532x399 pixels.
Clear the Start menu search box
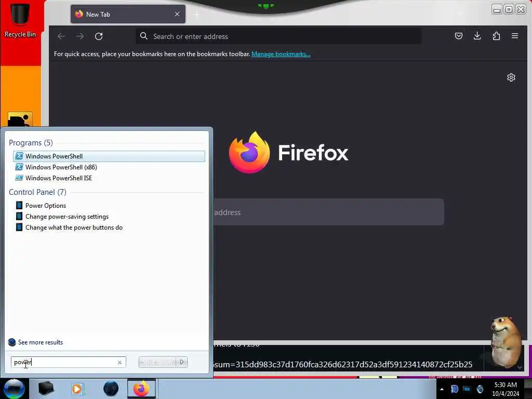click(119, 362)
